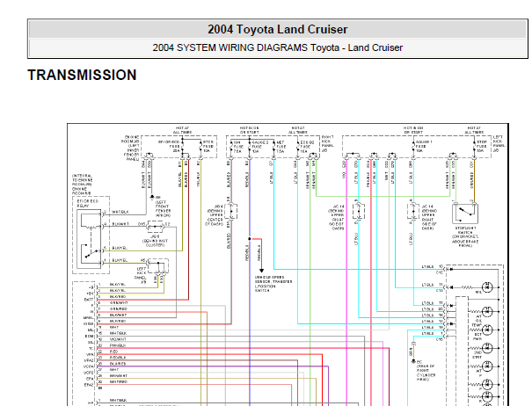The width and height of the screenshot is (532, 406).
Task: Click the "STOP FUSE 10A" label
Action: (482, 146)
